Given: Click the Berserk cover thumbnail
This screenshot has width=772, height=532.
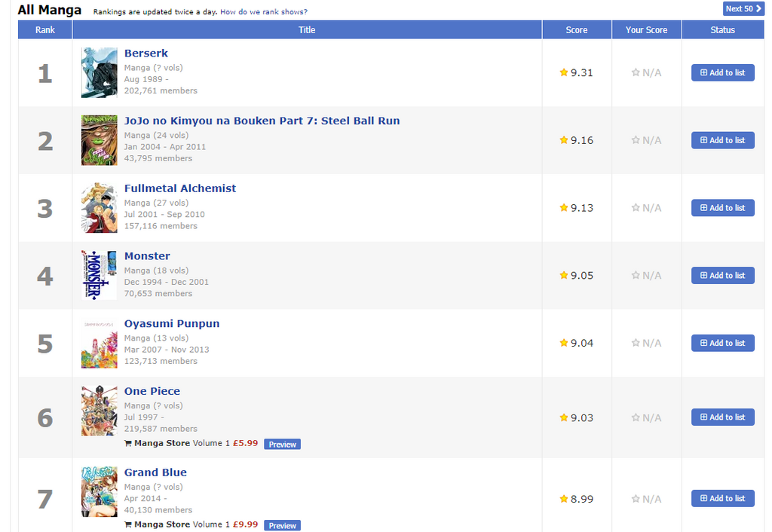Looking at the screenshot, I should pos(100,73).
